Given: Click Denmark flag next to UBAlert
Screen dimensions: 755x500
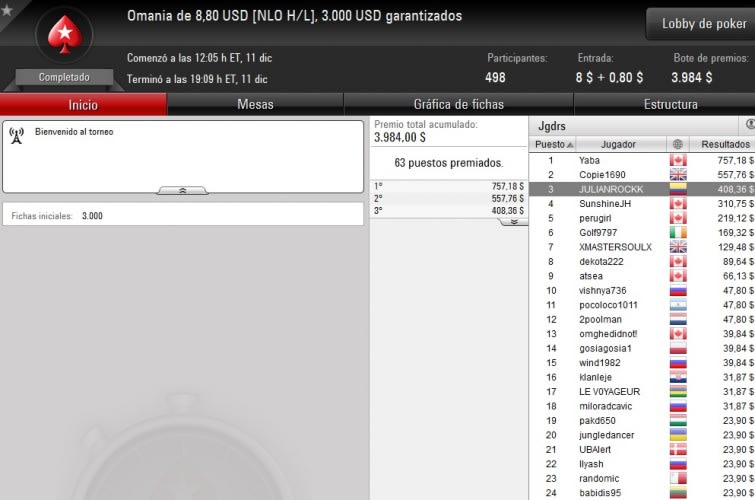Looking at the screenshot, I should click(x=678, y=449).
